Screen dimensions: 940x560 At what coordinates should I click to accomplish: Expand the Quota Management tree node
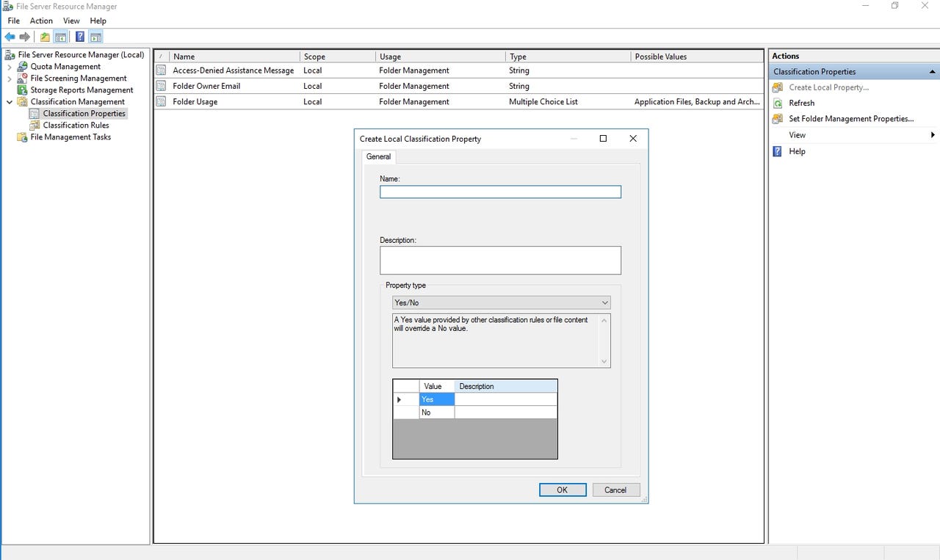click(x=10, y=66)
